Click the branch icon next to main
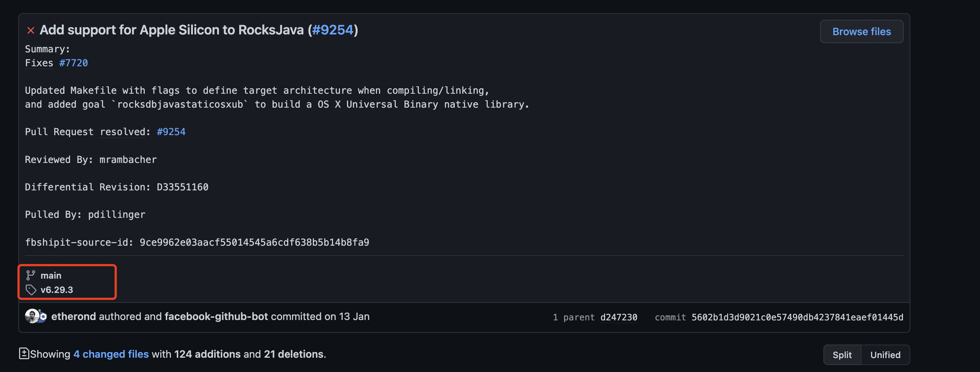The height and width of the screenshot is (372, 980). coord(31,275)
